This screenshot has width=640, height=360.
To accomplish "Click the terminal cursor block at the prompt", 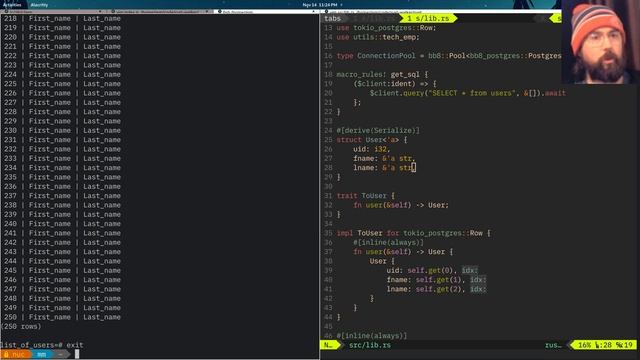I will click(77, 354).
